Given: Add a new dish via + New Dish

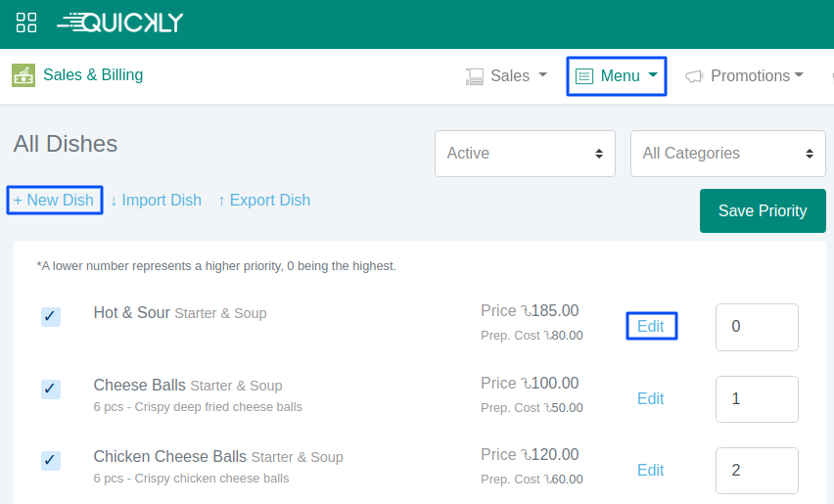Looking at the screenshot, I should pos(54,201).
